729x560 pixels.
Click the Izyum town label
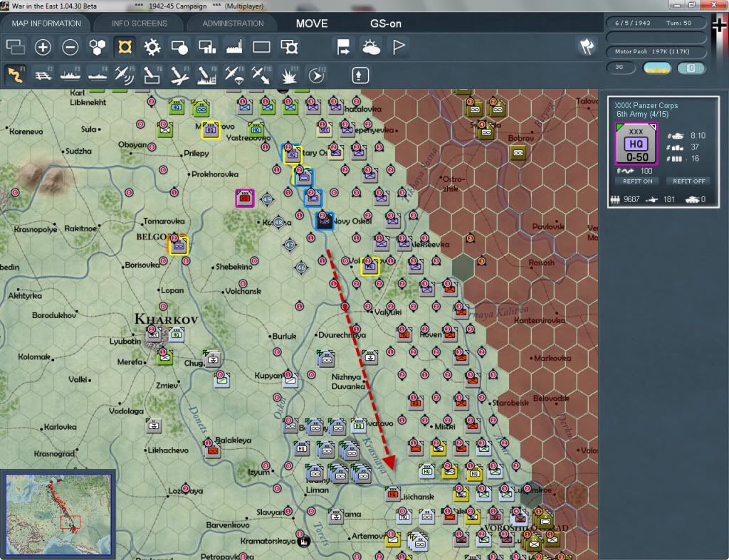tap(258, 472)
